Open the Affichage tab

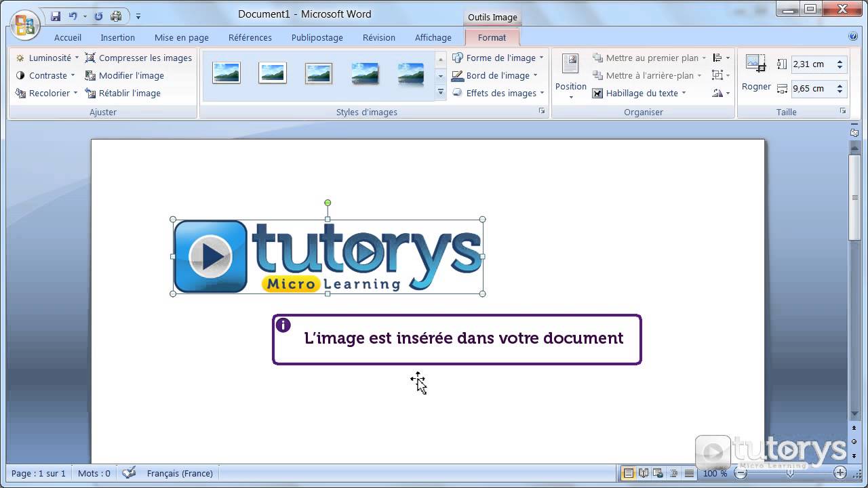pos(433,38)
